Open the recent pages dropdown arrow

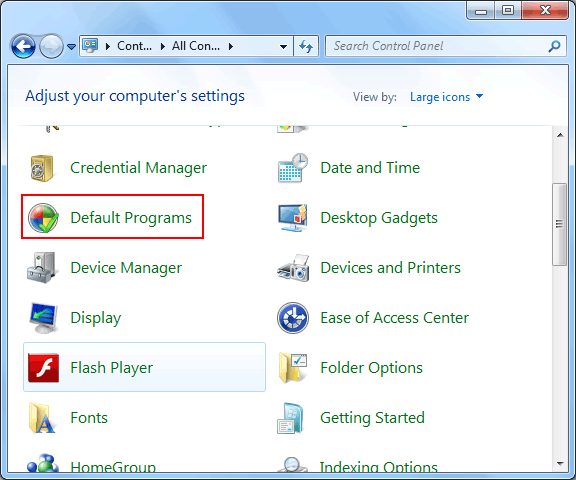72,47
